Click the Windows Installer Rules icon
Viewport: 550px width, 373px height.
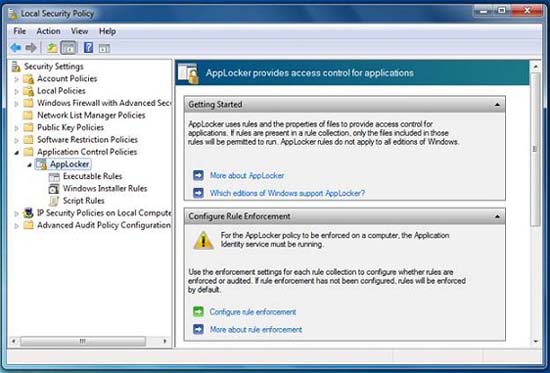pyautogui.click(x=54, y=189)
